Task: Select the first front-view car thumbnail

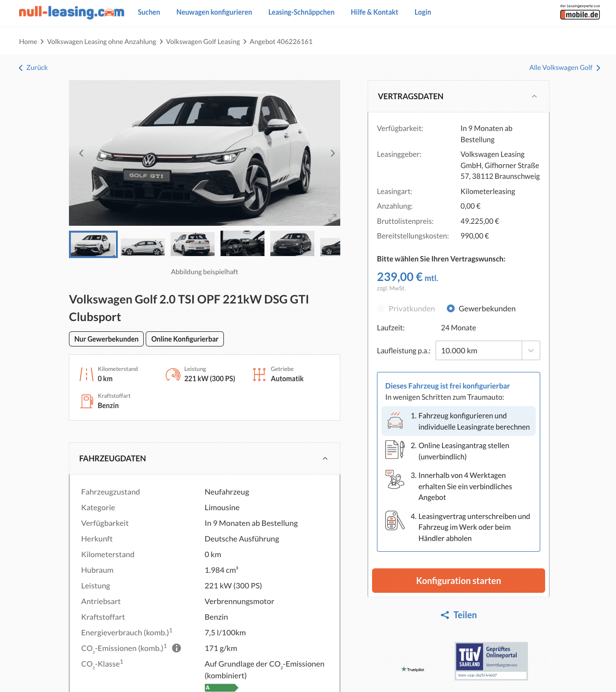Action: [x=93, y=244]
